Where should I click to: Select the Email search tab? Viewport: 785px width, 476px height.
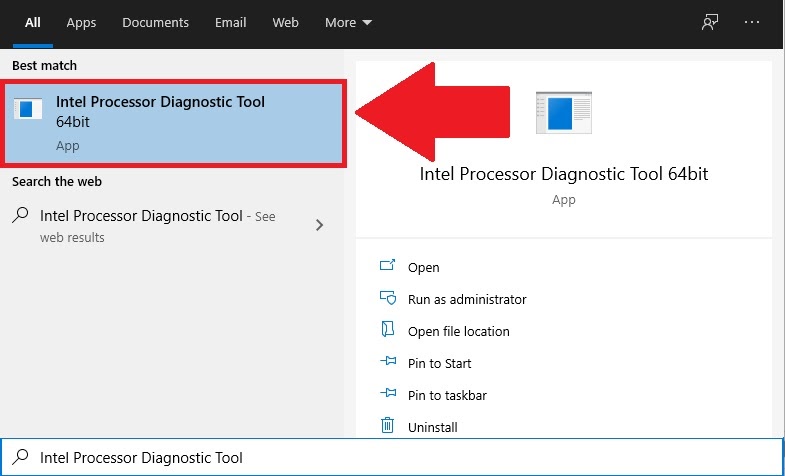point(230,23)
